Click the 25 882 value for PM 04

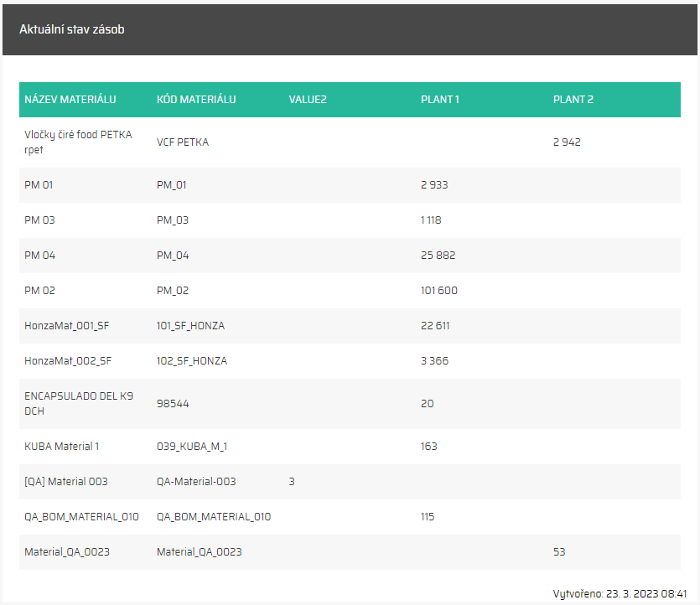pyautogui.click(x=438, y=256)
